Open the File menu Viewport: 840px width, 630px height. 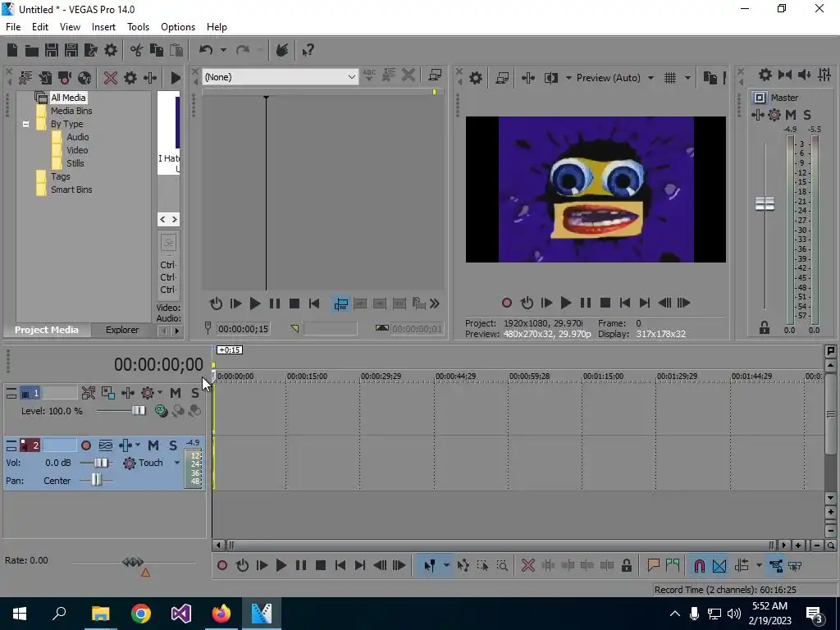13,27
